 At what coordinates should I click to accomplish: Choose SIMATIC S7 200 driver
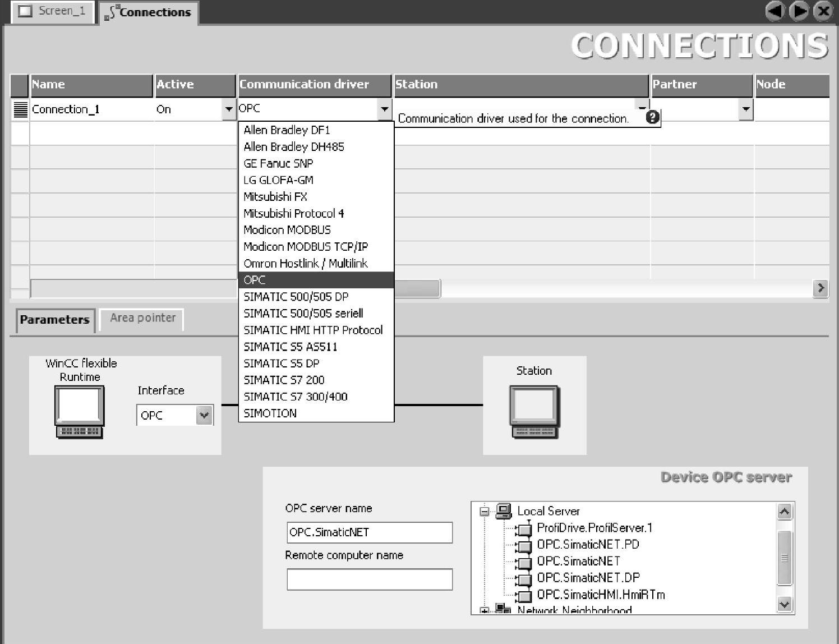point(316,380)
